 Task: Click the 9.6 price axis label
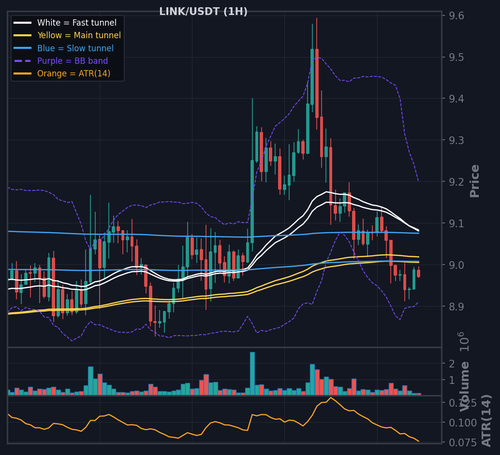pyautogui.click(x=456, y=16)
